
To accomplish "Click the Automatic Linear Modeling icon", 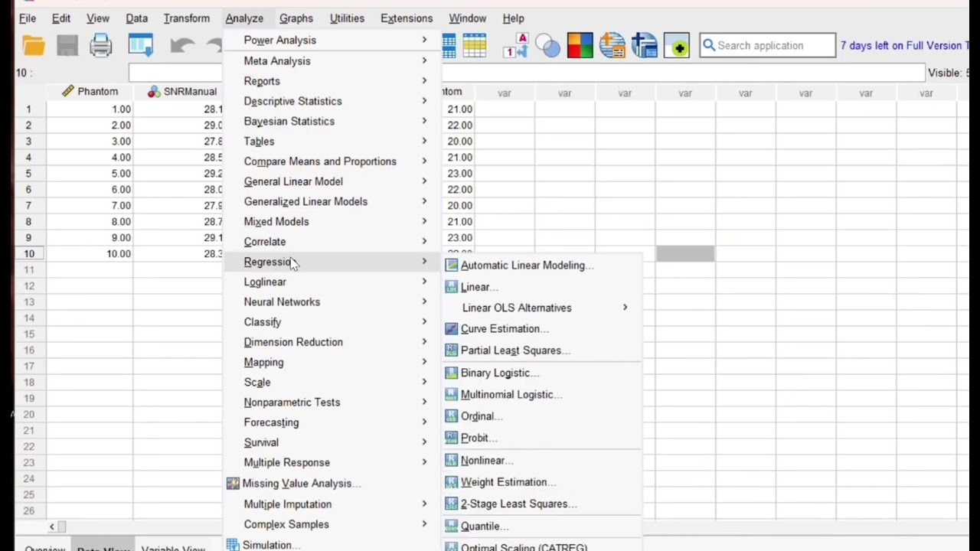I will pos(452,266).
